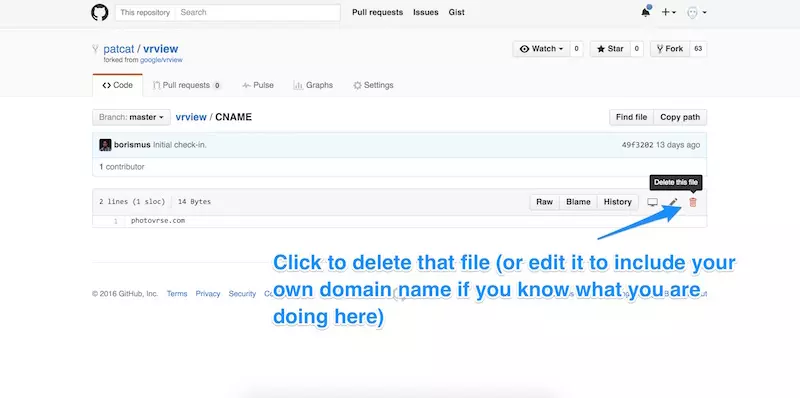Click the trash icon to delete this file
Image resolution: width=800 pixels, height=398 pixels.
coord(693,202)
